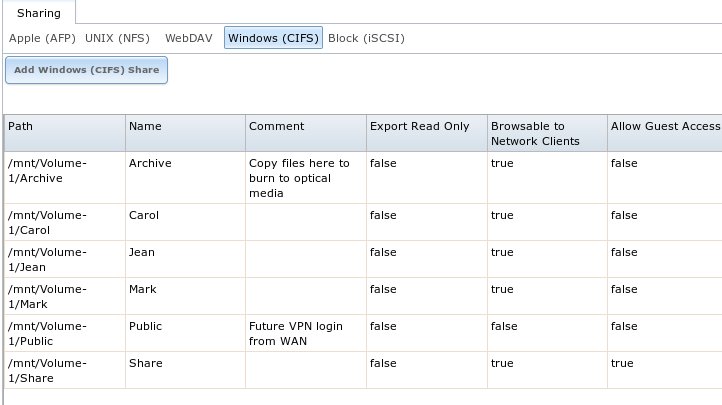Select the Windows (CIFS) tab

[x=274, y=38]
